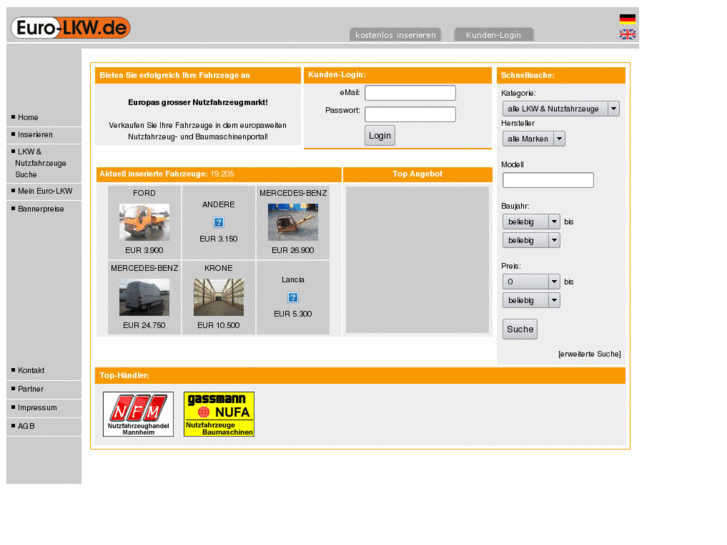Click the Top Angebot banner area
The image size is (727, 545).
[417, 260]
